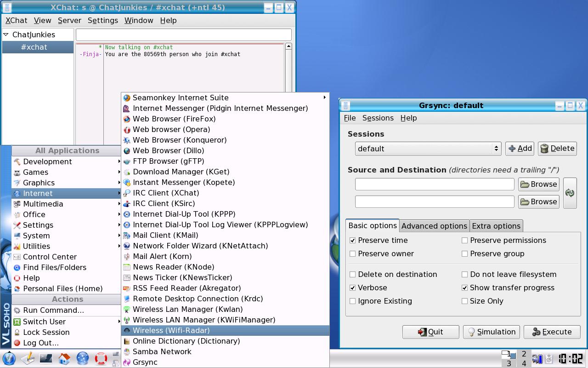The height and width of the screenshot is (368, 588).
Task: Click the Dillo web browser icon
Action: 127,150
